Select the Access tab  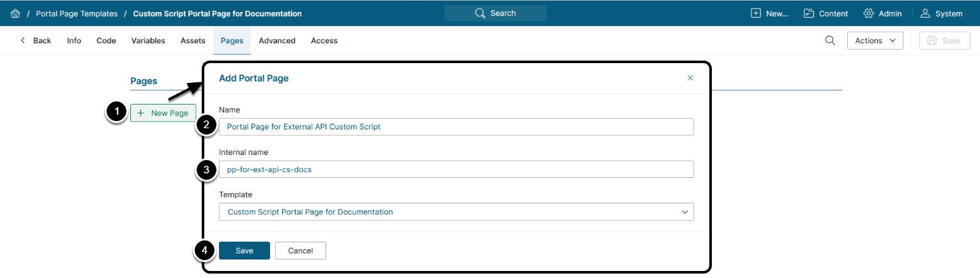click(324, 41)
